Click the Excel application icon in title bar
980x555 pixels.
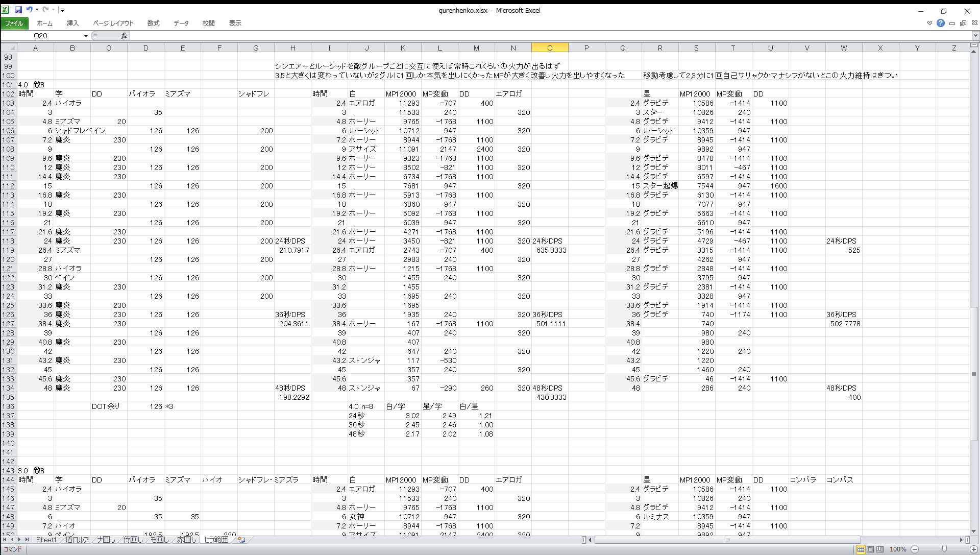pyautogui.click(x=5, y=10)
